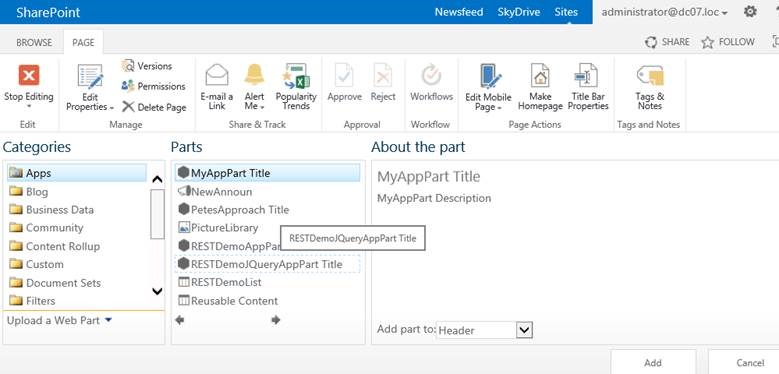Select the Document Sets category
The image size is (779, 374).
tap(77, 283)
